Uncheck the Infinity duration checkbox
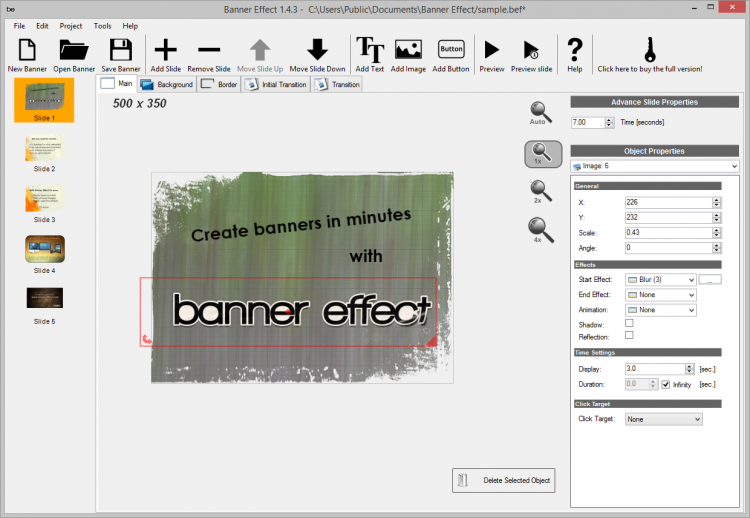 tap(666, 383)
